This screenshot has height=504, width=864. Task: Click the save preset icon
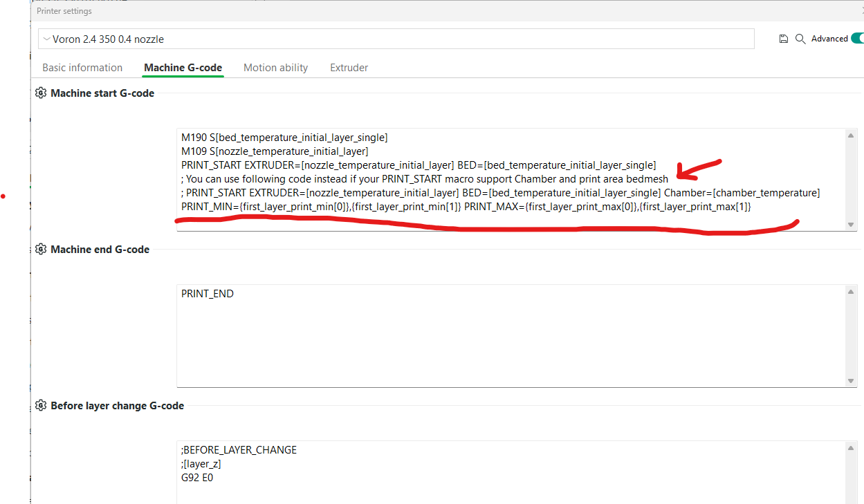point(784,39)
